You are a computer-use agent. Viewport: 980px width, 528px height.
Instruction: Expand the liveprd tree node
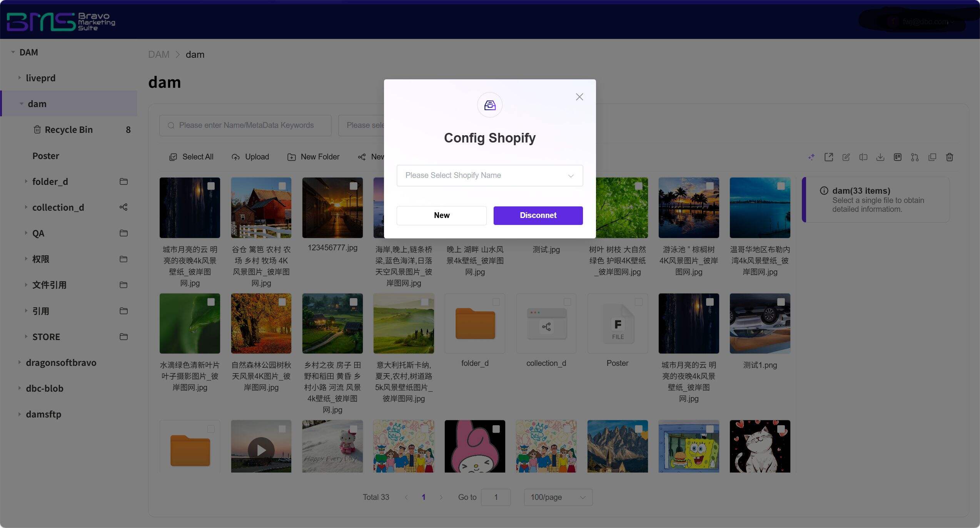20,78
